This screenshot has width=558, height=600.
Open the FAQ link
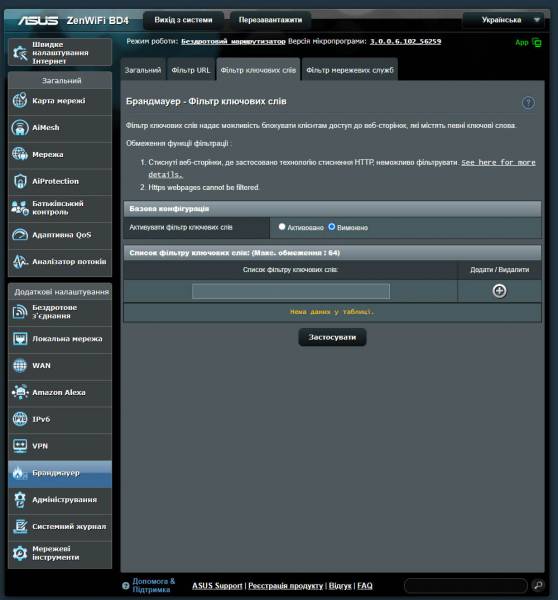coord(365,585)
